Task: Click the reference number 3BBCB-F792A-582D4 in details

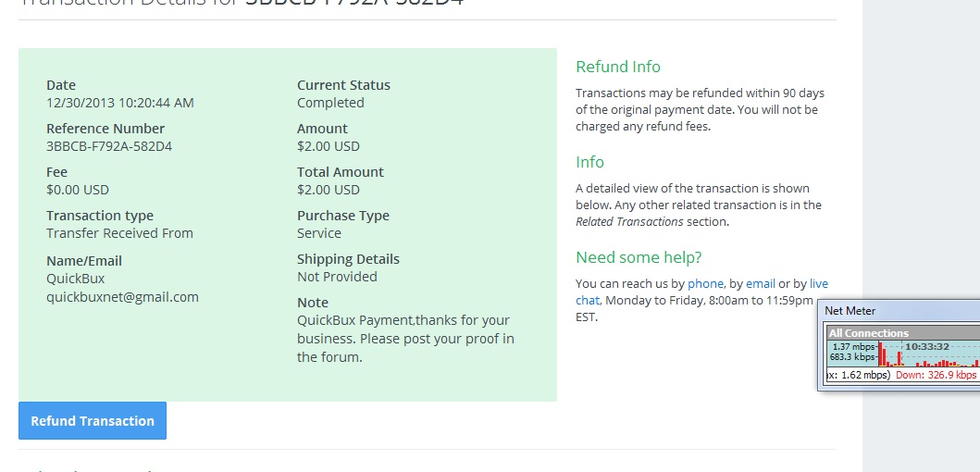Action: [109, 146]
